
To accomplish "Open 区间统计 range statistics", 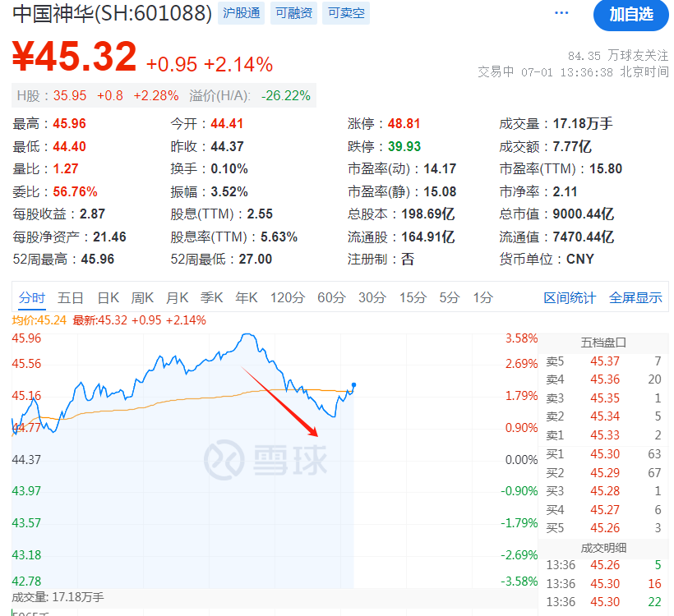I will [x=570, y=297].
